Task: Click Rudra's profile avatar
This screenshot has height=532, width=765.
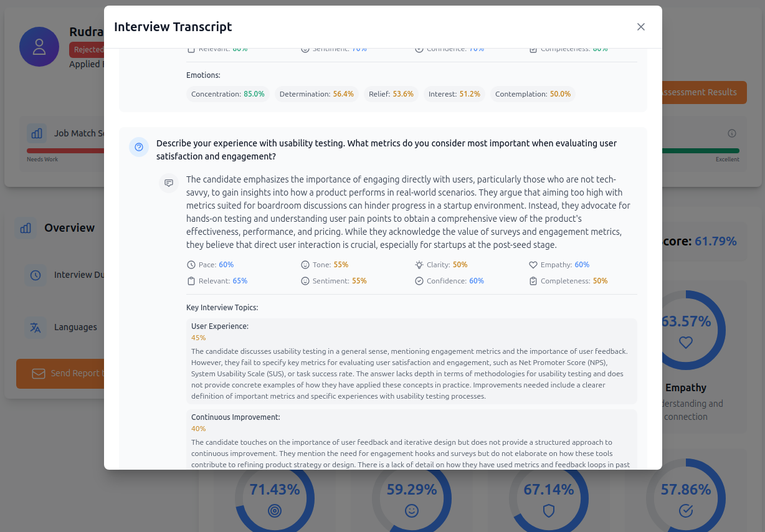Action: click(39, 46)
